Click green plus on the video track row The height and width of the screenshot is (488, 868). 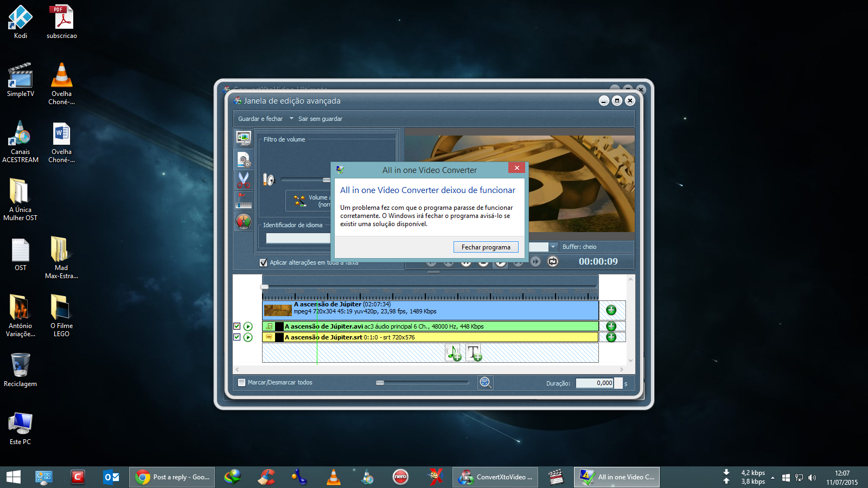611,310
